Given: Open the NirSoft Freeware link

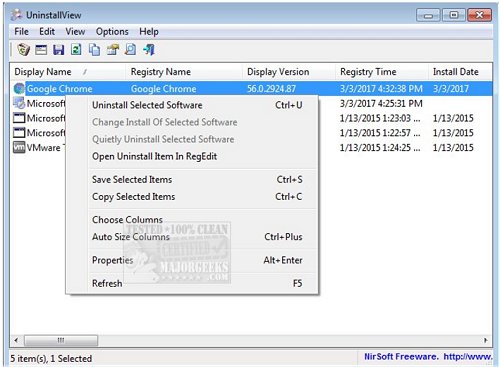Looking at the screenshot, I should coord(428,357).
